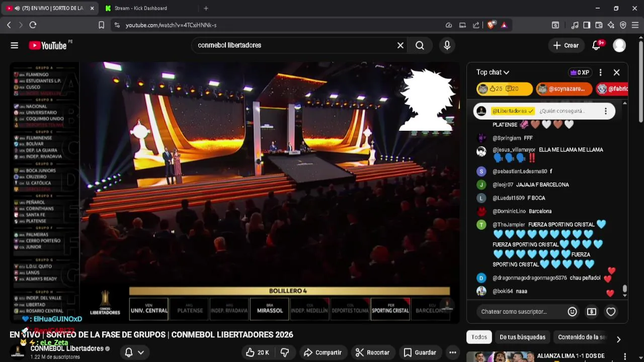Open the browser main menu
Screen dimensions: 644x362
click(635, 25)
